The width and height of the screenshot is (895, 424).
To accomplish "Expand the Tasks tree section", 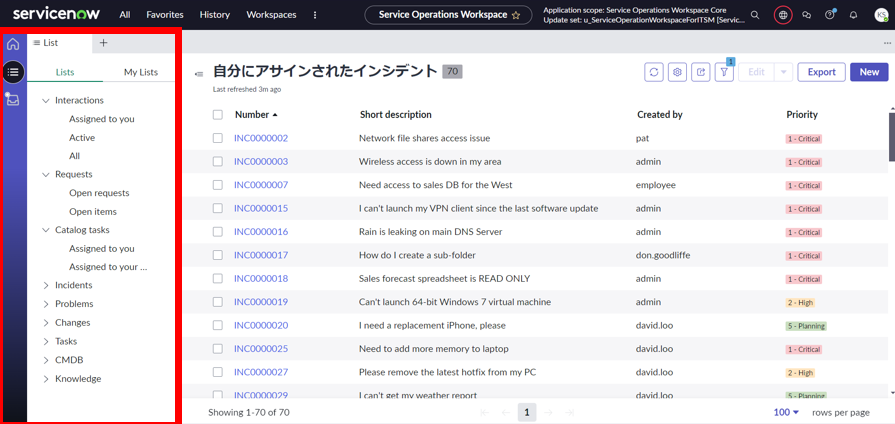I will click(46, 342).
